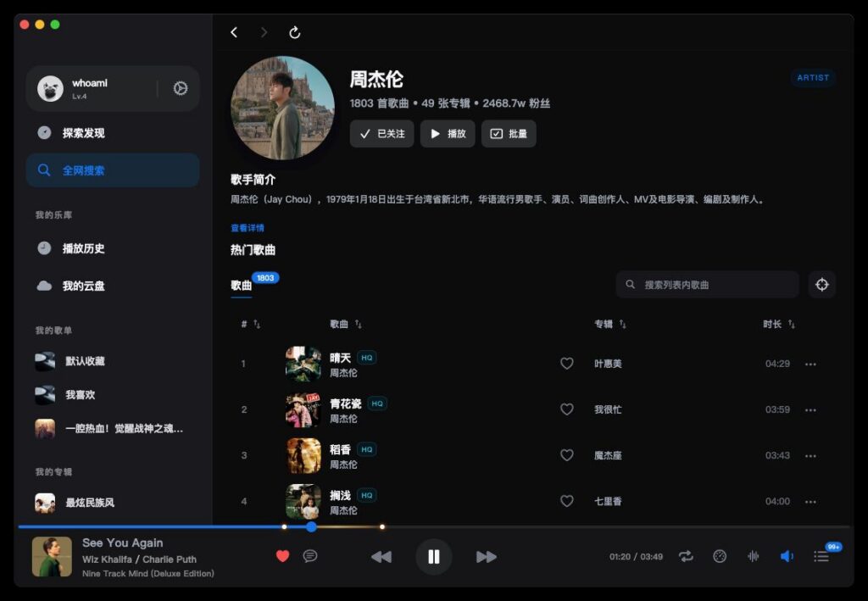Click the playback progress bar
The width and height of the screenshot is (868, 601).
tap(424, 526)
